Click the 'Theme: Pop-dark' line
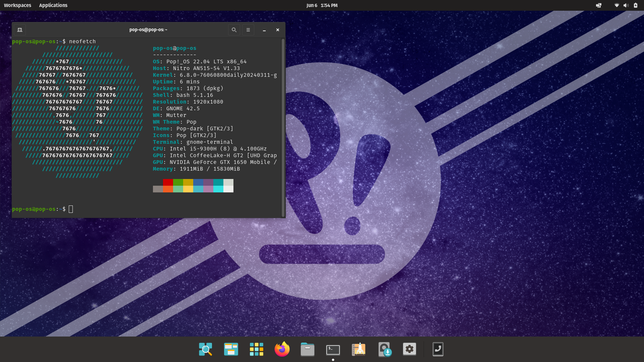This screenshot has width=644, height=362. tap(193, 129)
